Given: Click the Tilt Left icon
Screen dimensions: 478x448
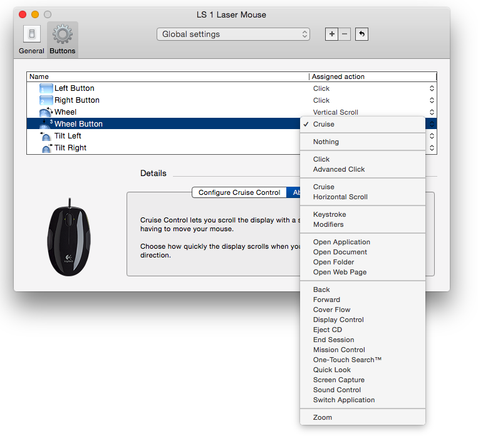Looking at the screenshot, I should click(46, 136).
